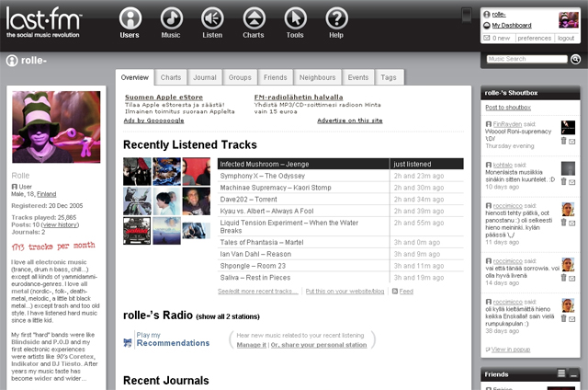Open the Suomen Apple eStore ad

click(164, 97)
